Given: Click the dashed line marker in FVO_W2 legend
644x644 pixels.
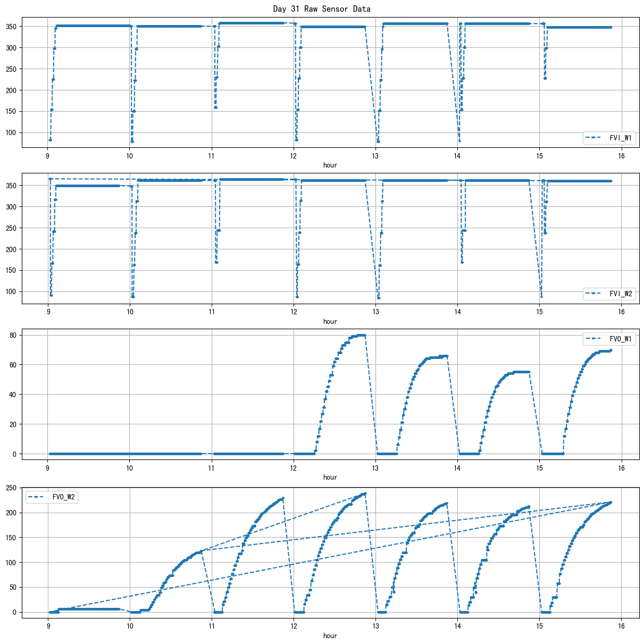Looking at the screenshot, I should click(38, 497).
